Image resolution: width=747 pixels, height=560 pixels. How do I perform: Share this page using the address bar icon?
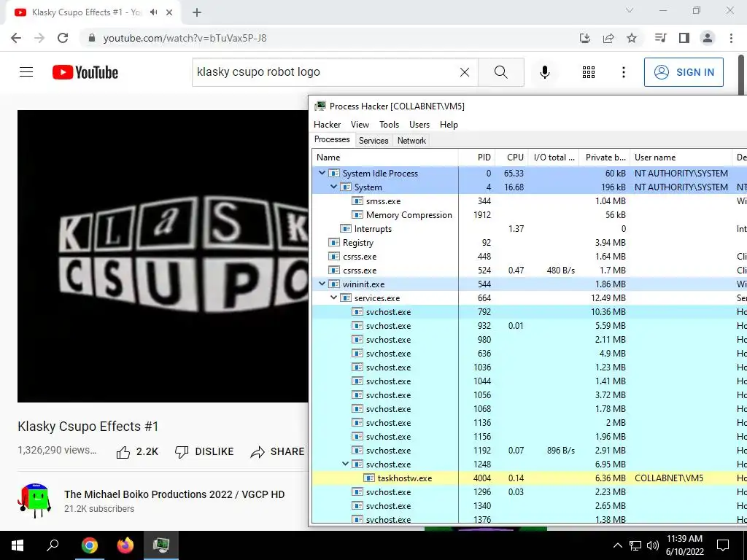point(608,38)
